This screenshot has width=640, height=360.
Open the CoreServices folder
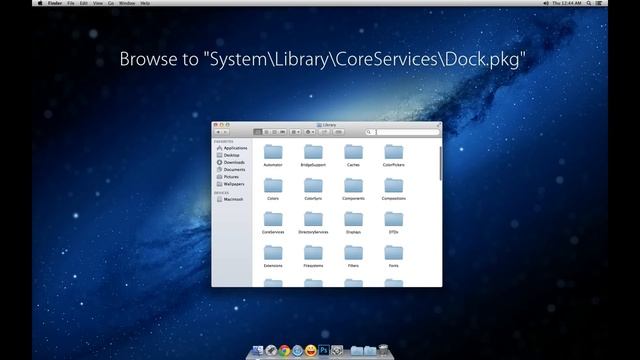(273, 220)
